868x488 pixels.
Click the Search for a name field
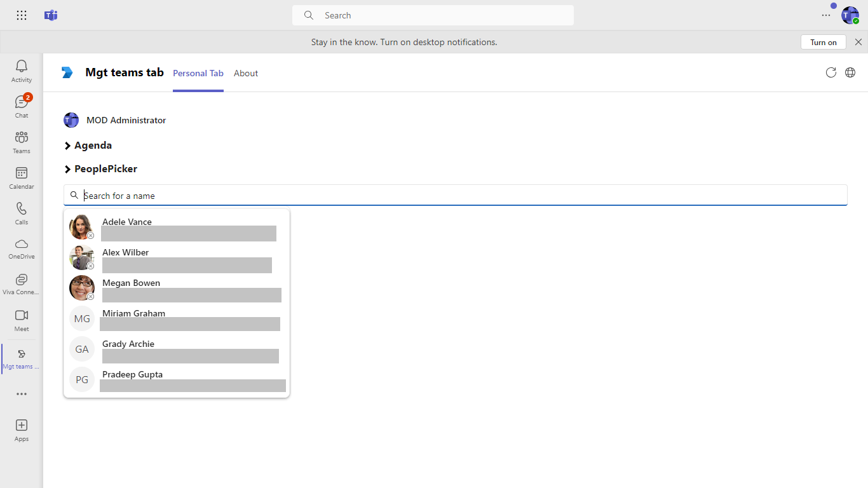coord(456,195)
